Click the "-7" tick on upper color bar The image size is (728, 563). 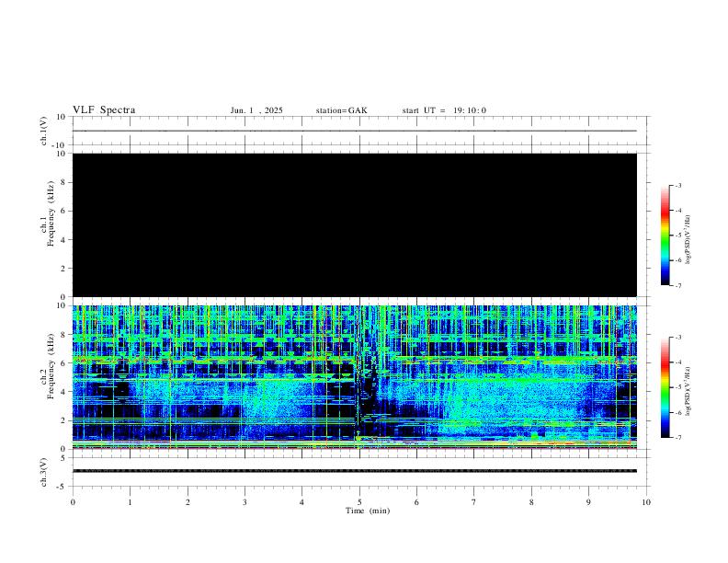pyautogui.click(x=677, y=286)
